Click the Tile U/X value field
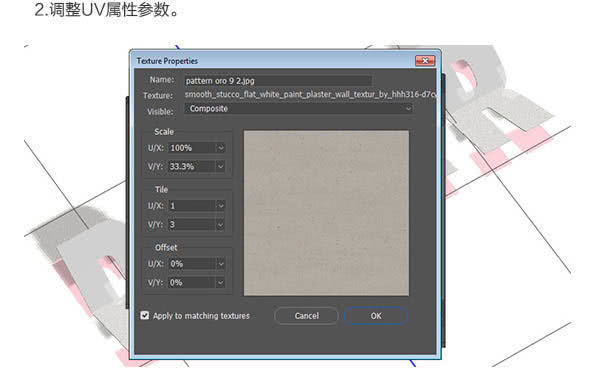Screen dimensions: 600x387 (x=192, y=206)
